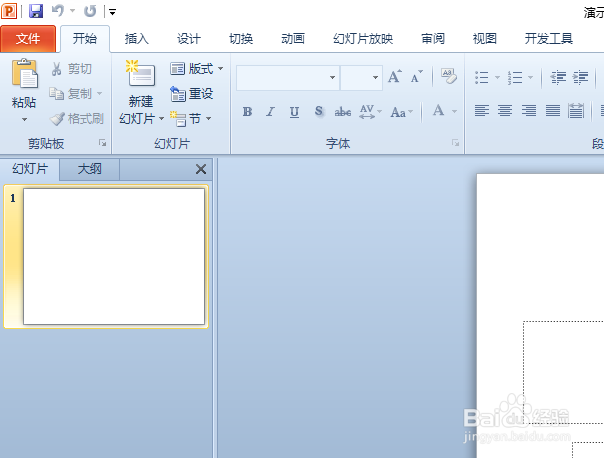
Task: Align text left
Action: [x=482, y=111]
